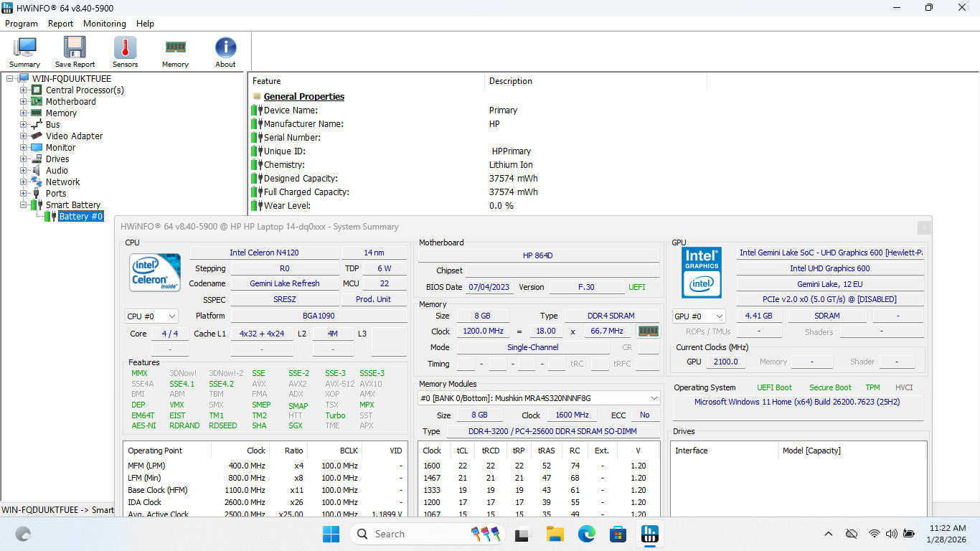Select Video Adapter in the tree
The width and height of the screenshot is (980, 551).
[x=74, y=136]
